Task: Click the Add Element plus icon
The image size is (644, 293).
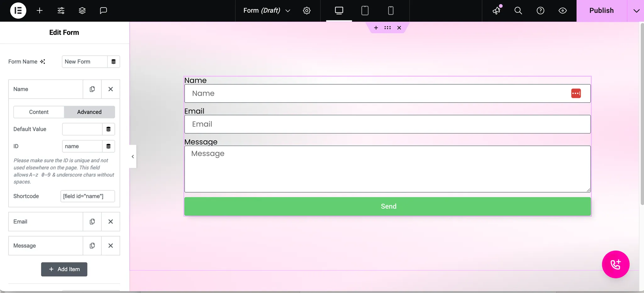Action: (40, 11)
